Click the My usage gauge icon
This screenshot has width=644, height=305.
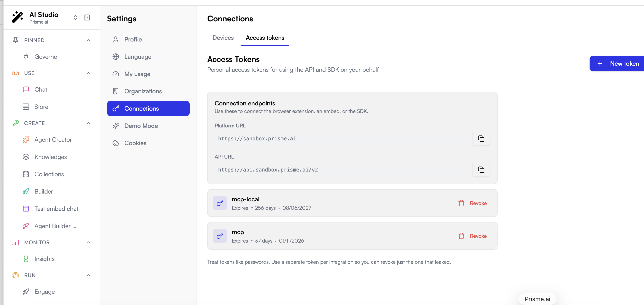(x=116, y=74)
